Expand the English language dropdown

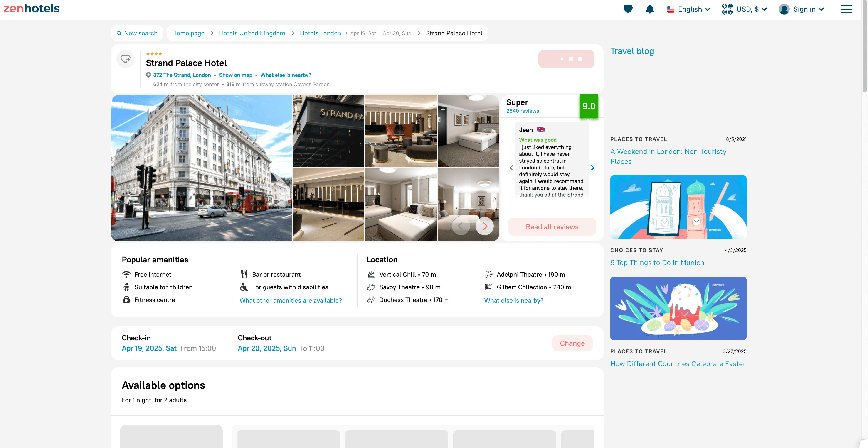click(689, 9)
